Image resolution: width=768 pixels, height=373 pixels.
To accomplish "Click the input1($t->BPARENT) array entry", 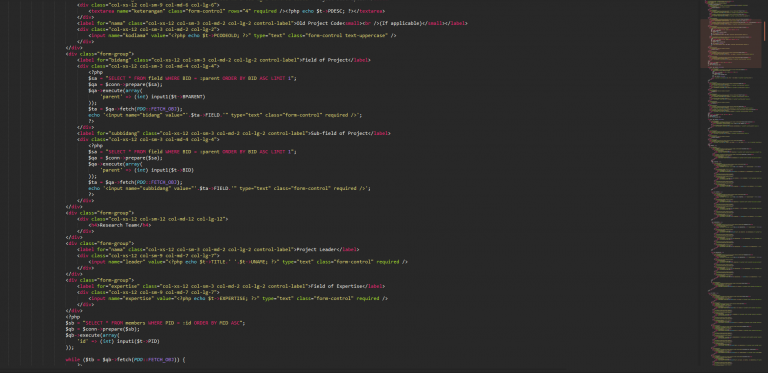I will [x=153, y=96].
